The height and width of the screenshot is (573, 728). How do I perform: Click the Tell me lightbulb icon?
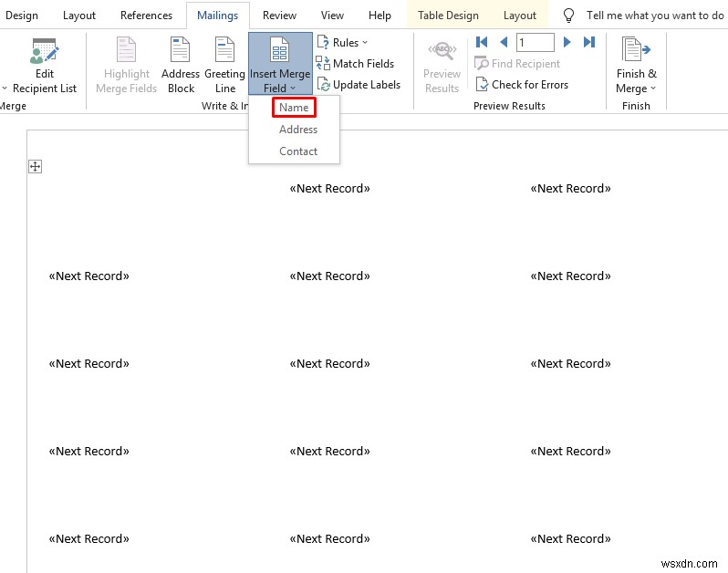pos(568,16)
